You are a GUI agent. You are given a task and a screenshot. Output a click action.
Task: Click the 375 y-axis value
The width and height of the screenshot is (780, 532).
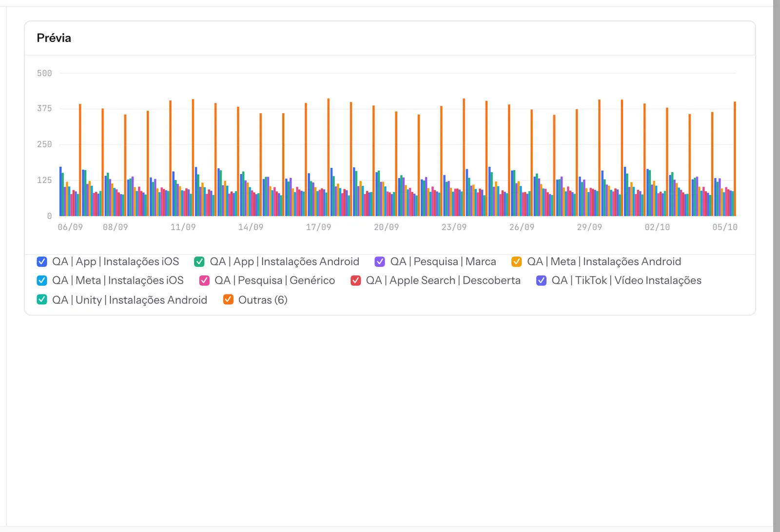click(44, 108)
